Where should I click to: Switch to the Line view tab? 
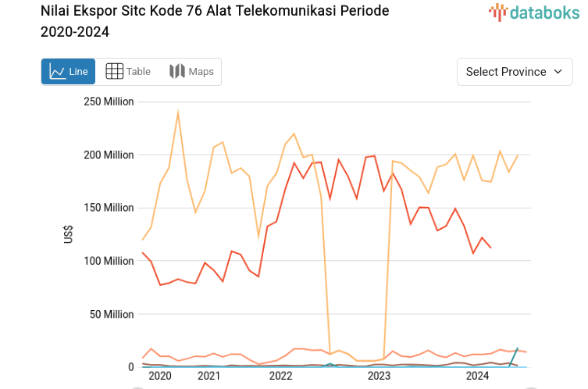click(x=69, y=72)
